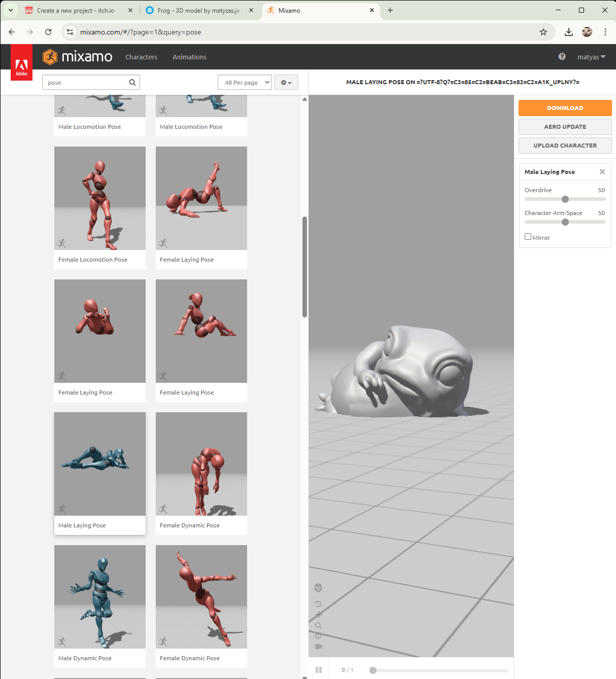616x679 pixels.
Task: Click the orange DOWNLOAD button
Action: pyautogui.click(x=565, y=108)
